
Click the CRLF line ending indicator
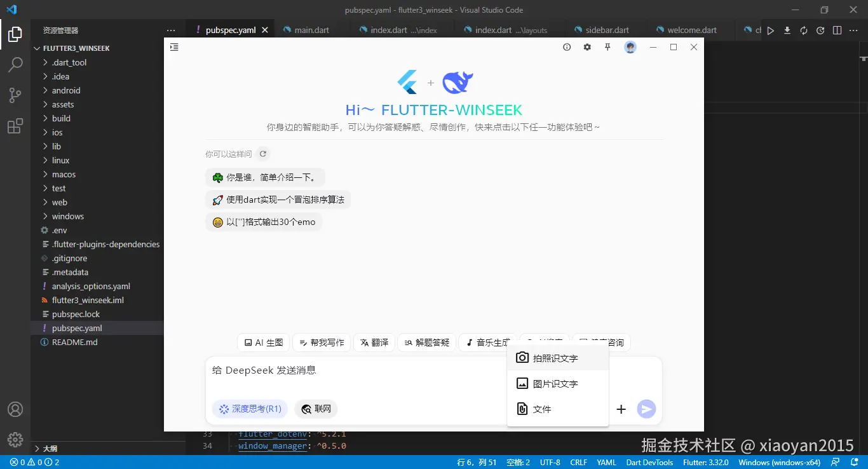pos(578,462)
